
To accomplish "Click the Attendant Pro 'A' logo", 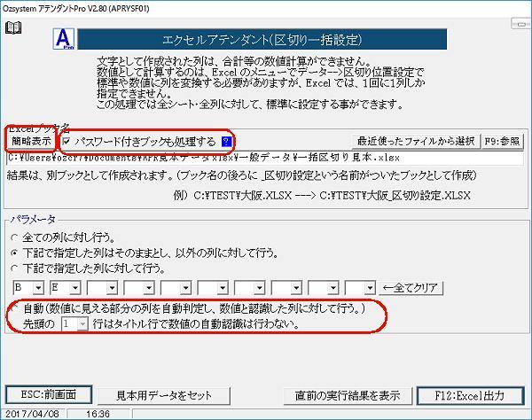I will [64, 39].
